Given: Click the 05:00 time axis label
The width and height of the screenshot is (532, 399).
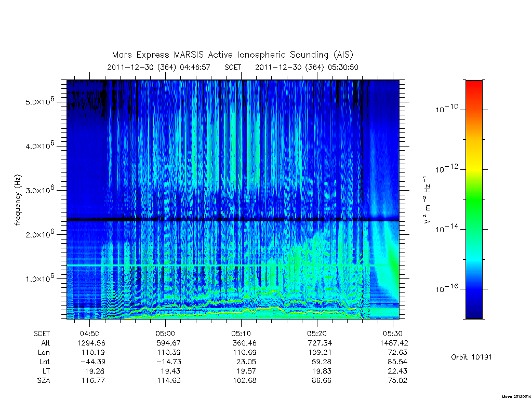Looking at the screenshot, I should (165, 334).
